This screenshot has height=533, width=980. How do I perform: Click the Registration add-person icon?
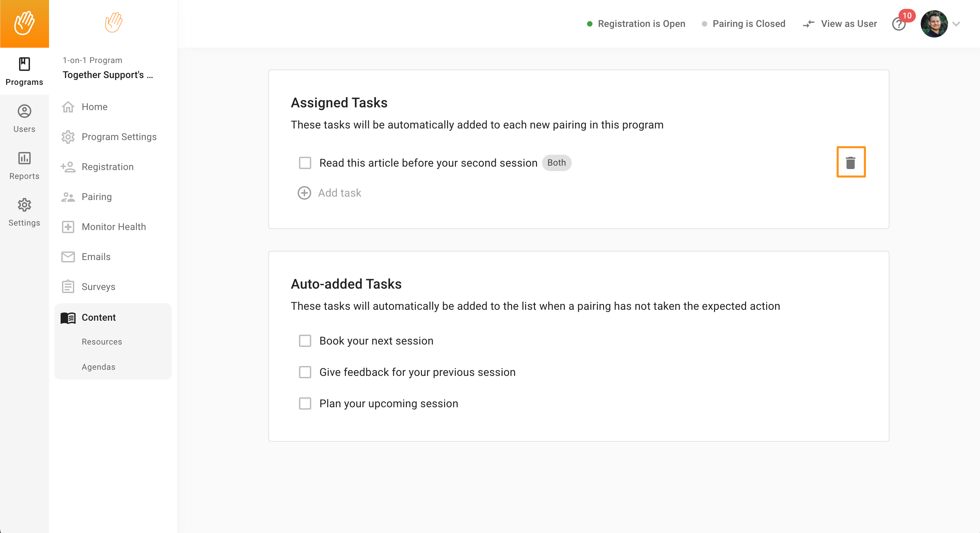coord(68,167)
